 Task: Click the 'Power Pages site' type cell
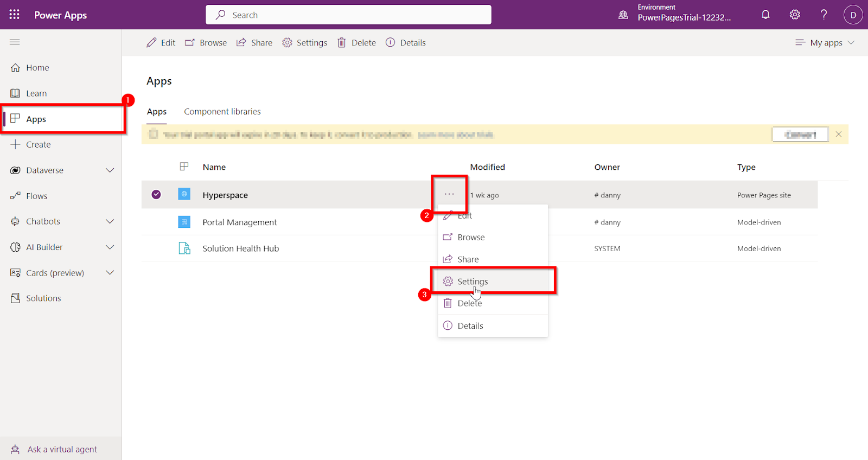(x=764, y=195)
